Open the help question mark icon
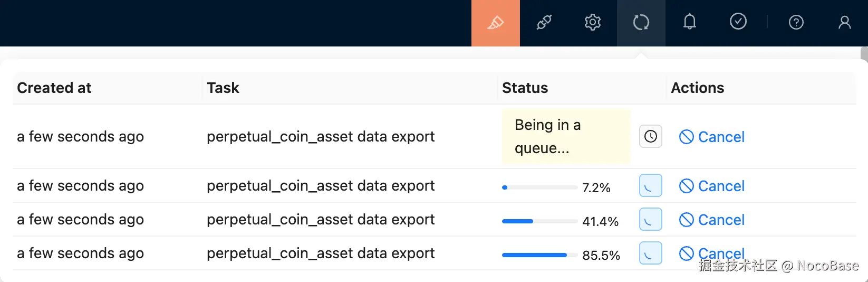 (x=796, y=22)
